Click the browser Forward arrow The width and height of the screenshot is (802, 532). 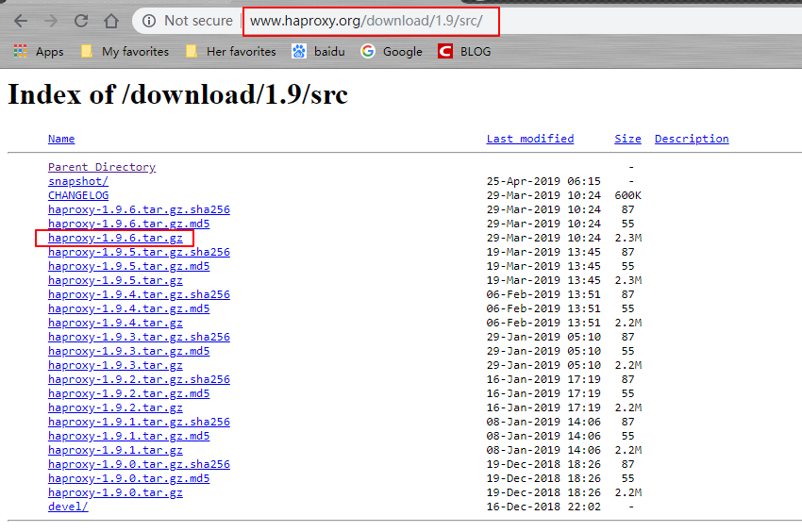pos(51,21)
